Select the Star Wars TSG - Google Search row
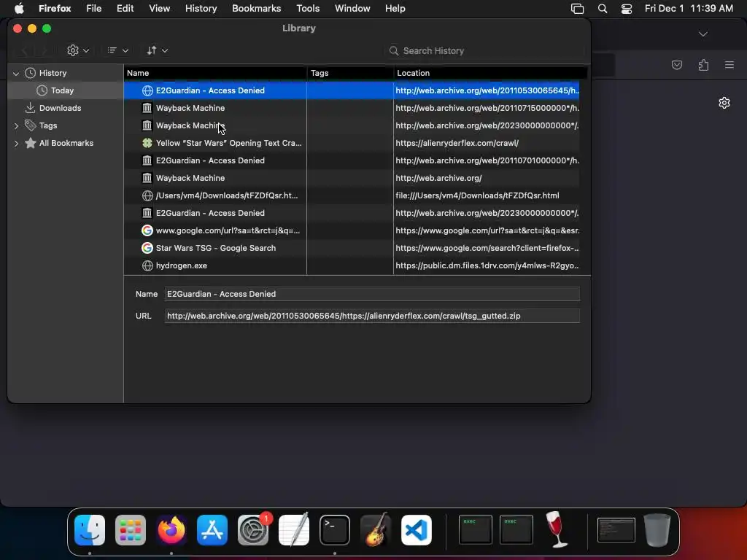This screenshot has height=560, width=747. click(352, 248)
